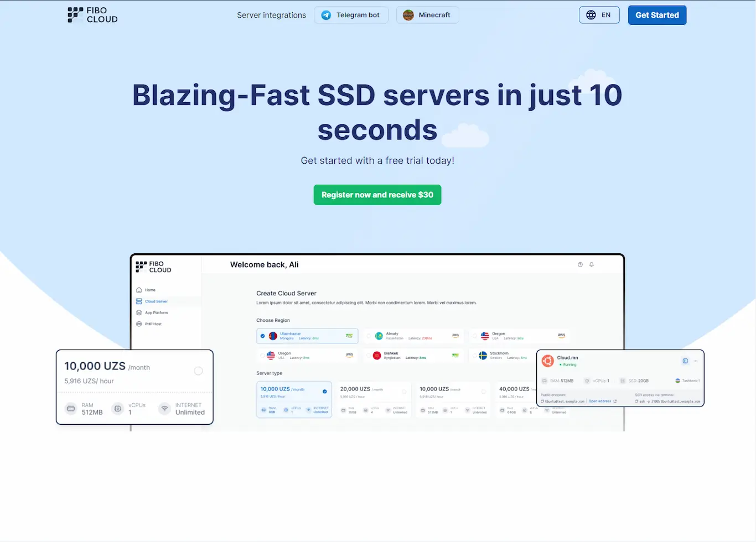Click the vCPUs chip icon on the floating price card
The image size is (756, 542).
(x=117, y=409)
